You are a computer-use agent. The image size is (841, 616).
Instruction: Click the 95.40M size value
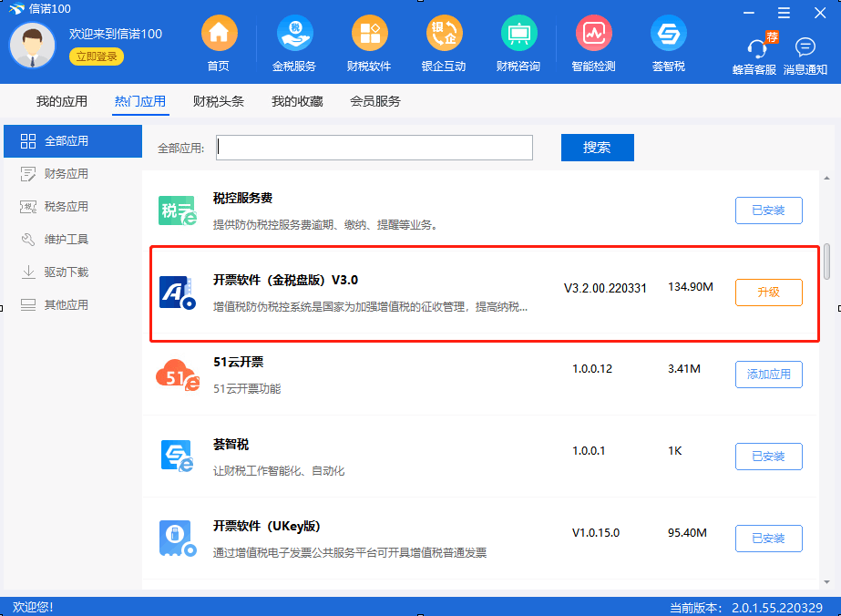pos(688,533)
